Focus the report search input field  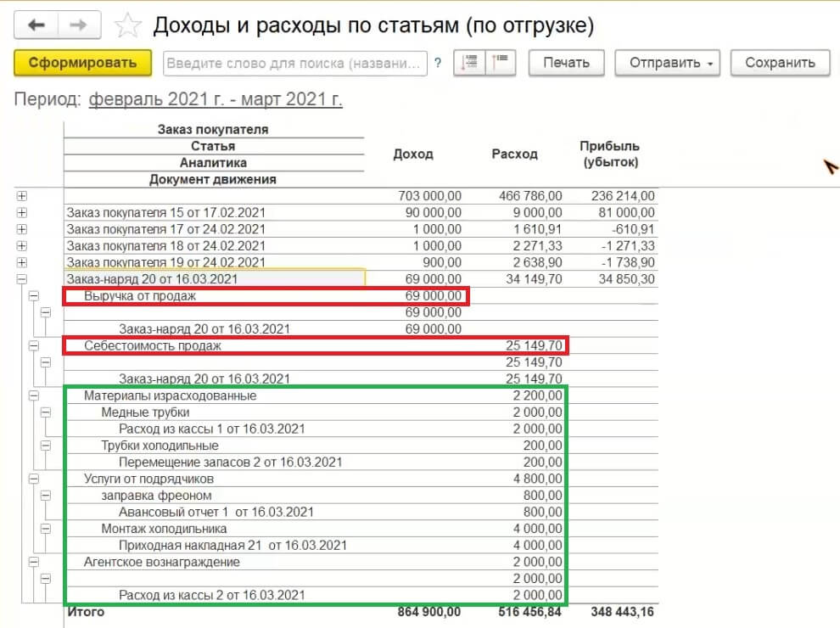[x=294, y=64]
